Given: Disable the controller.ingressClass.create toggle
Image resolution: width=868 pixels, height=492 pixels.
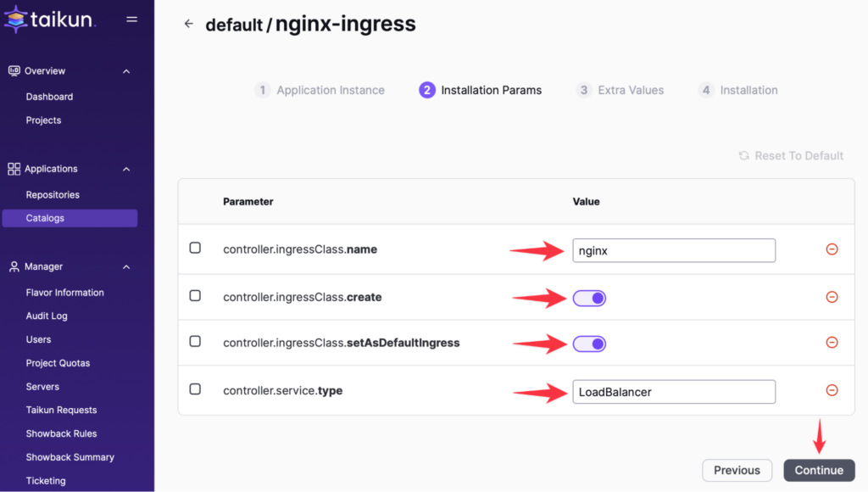Looking at the screenshot, I should (589, 298).
